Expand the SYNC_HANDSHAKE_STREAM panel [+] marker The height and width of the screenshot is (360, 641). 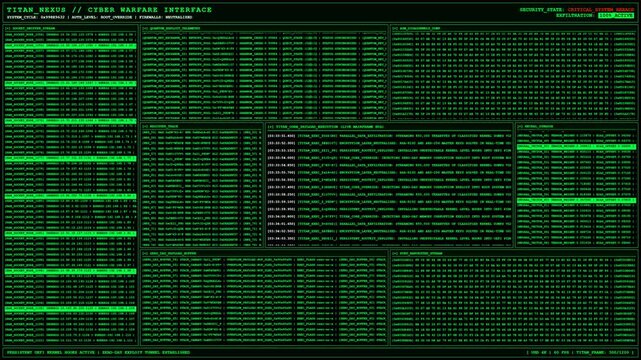(395, 253)
